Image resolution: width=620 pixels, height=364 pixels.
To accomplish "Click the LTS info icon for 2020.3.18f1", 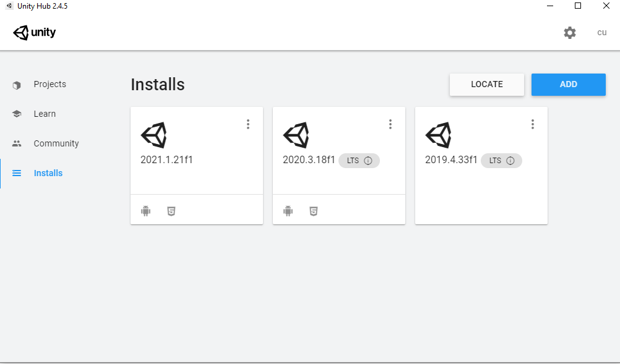I will click(368, 161).
